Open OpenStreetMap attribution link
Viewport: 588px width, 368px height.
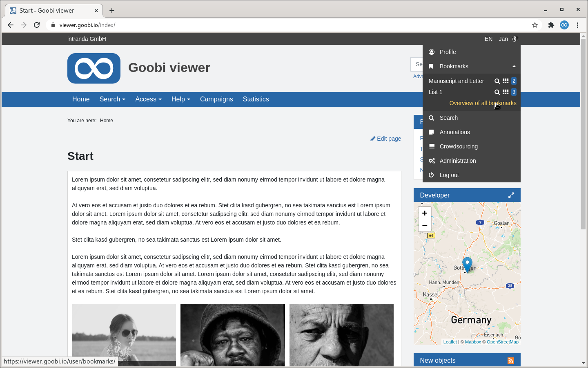503,342
